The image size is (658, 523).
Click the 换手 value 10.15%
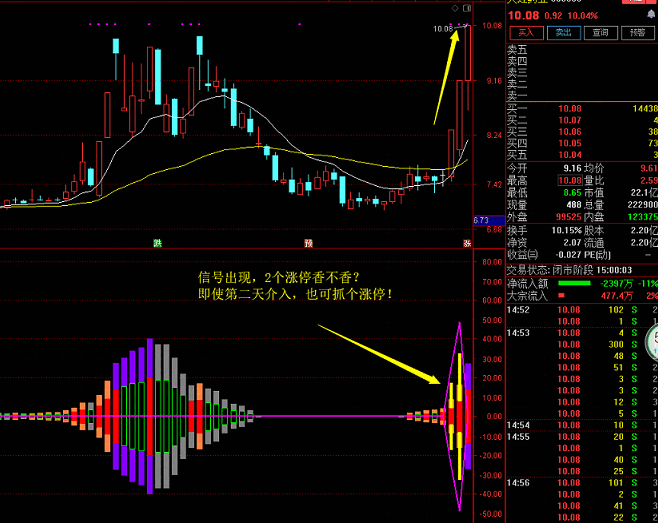click(x=567, y=230)
